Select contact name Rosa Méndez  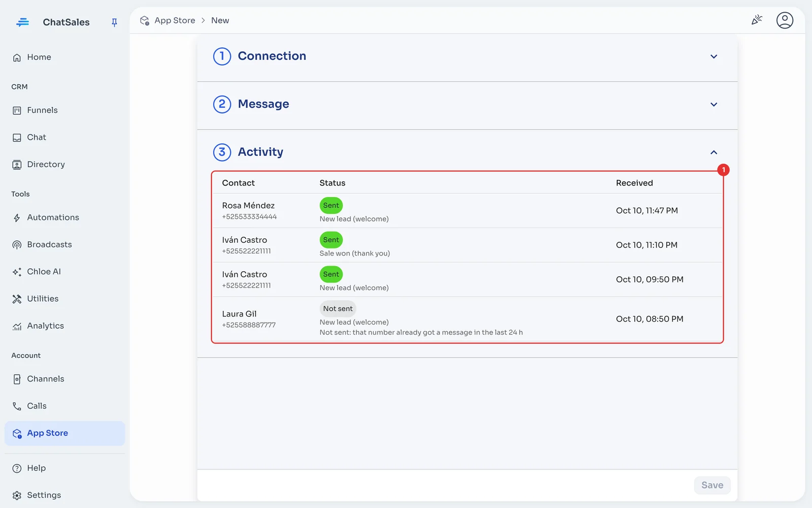pos(248,205)
